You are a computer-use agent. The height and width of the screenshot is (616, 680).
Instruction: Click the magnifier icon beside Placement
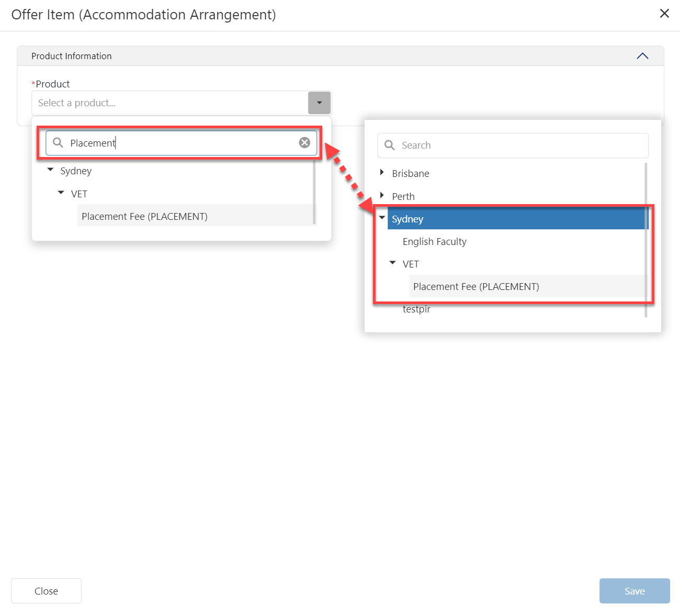(58, 143)
